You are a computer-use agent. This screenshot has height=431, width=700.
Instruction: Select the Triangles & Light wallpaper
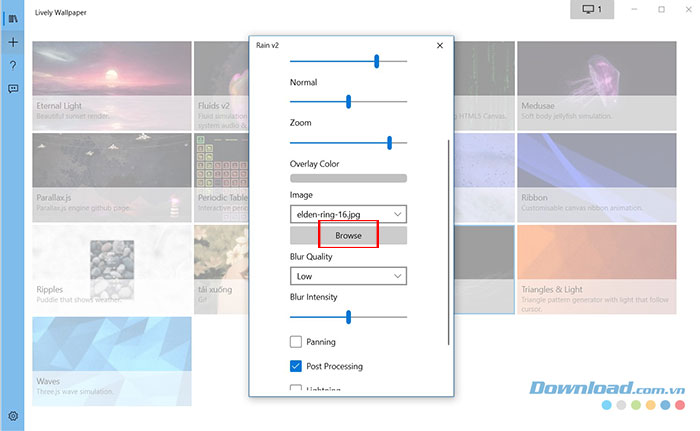596,269
